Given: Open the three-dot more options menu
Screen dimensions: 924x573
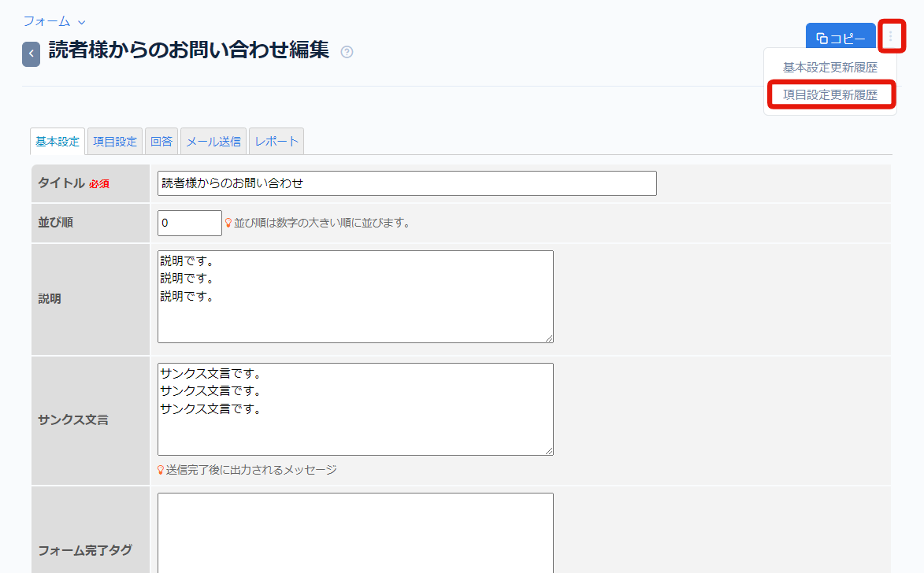Looking at the screenshot, I should tap(890, 36).
